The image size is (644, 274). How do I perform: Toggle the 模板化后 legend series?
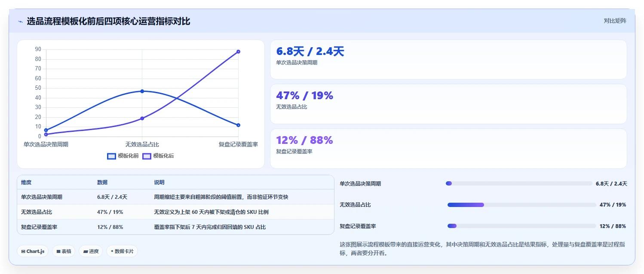click(158, 156)
